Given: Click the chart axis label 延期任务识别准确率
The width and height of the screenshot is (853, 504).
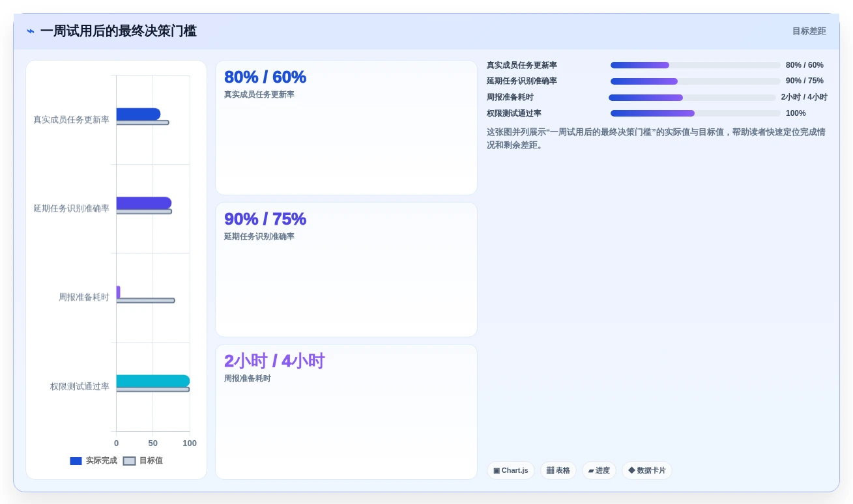Looking at the screenshot, I should 71,208.
